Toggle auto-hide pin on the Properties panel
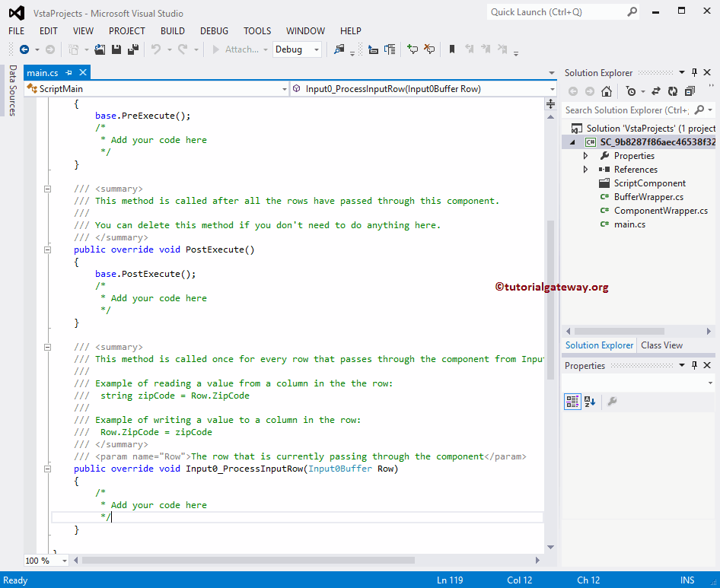 click(693, 365)
